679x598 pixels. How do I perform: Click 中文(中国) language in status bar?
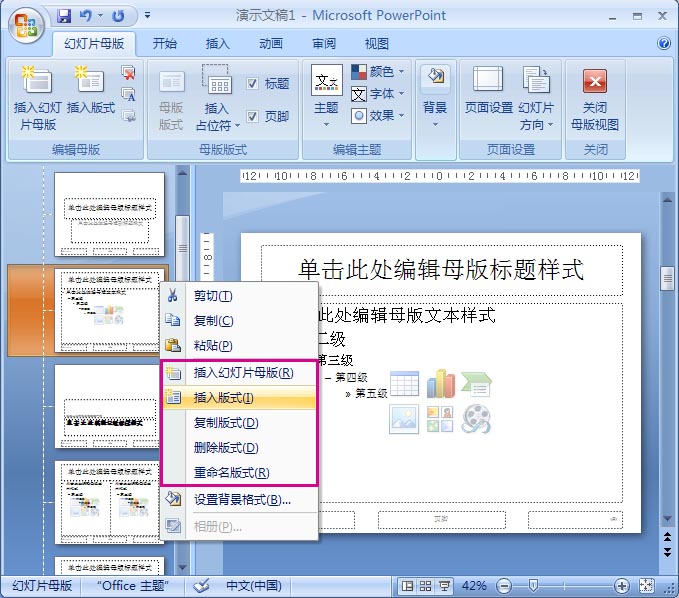254,586
